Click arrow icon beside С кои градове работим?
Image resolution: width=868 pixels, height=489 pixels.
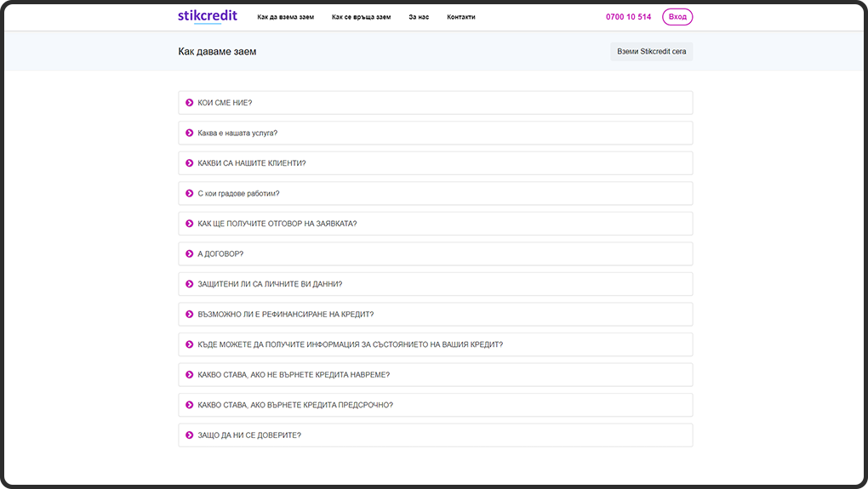point(190,193)
